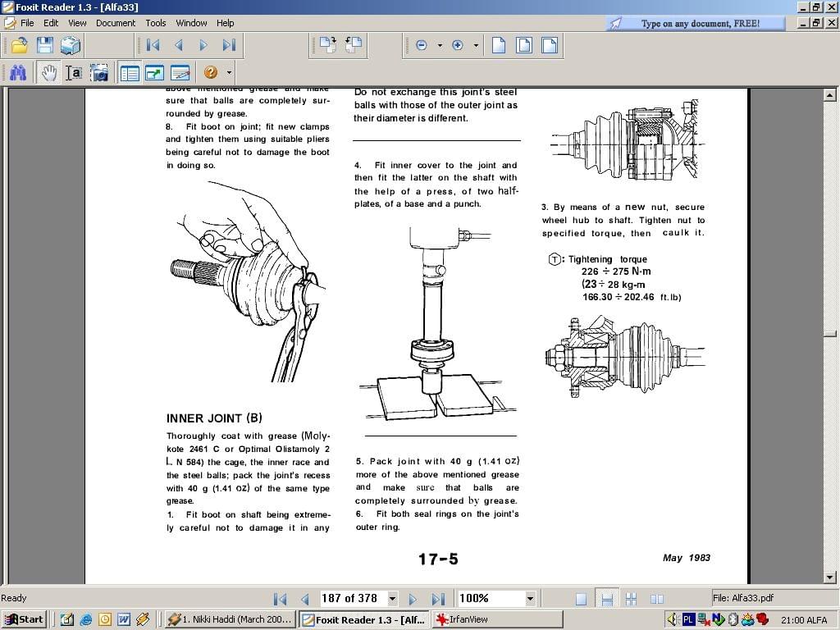Click the vertical scrollbar thumb

(829, 334)
